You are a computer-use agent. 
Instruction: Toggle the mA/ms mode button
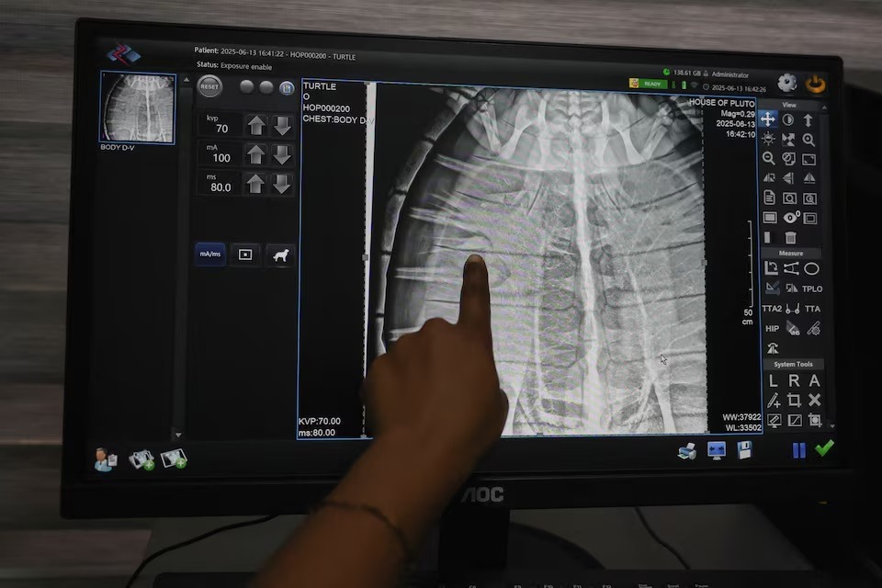(209, 254)
